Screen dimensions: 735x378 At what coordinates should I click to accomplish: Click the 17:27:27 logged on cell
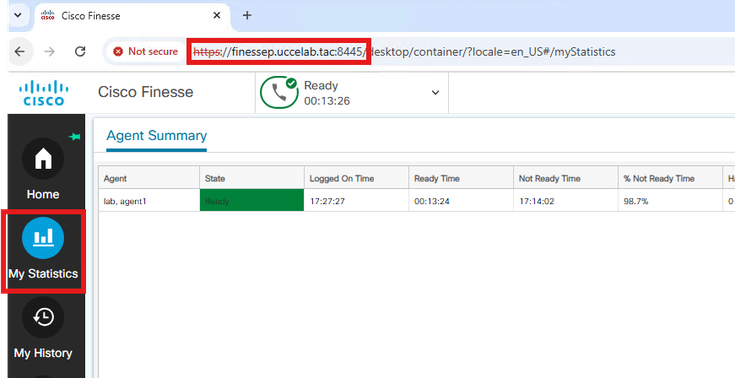pyautogui.click(x=357, y=201)
